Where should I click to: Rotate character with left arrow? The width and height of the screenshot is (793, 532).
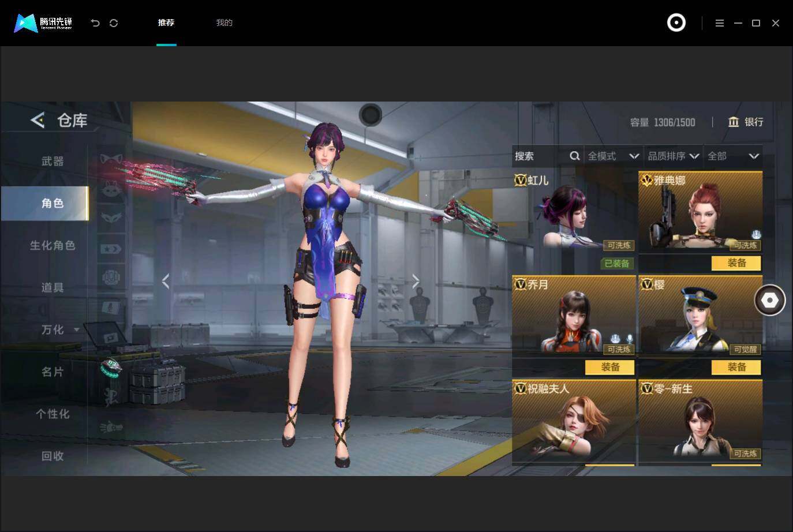click(x=166, y=281)
